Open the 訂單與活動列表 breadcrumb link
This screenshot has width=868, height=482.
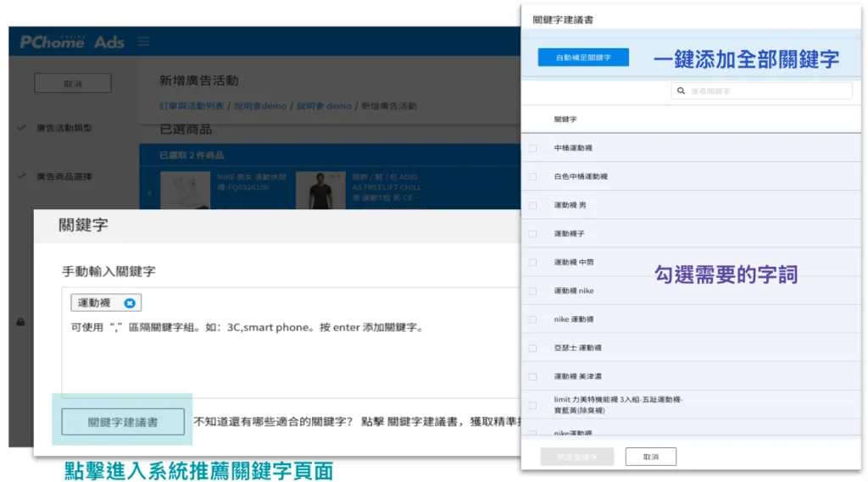coord(192,106)
